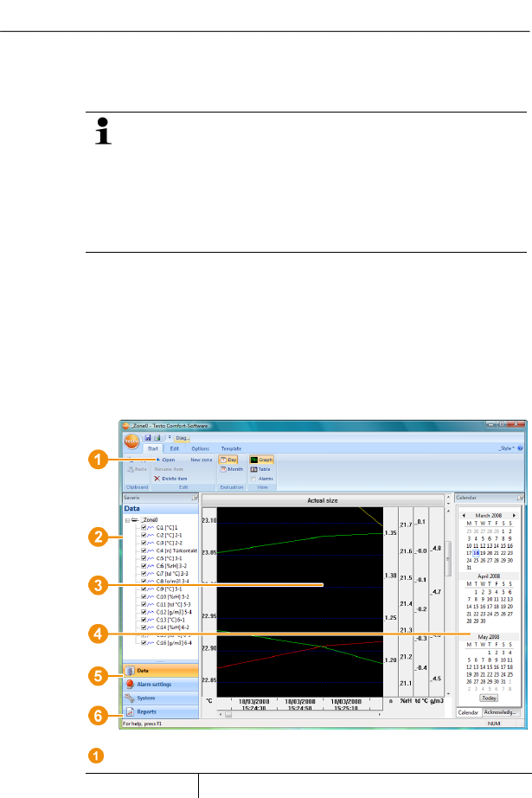
Task: Click curve icon of C:11 [td °C] 5-3
Action: pyautogui.click(x=151, y=605)
